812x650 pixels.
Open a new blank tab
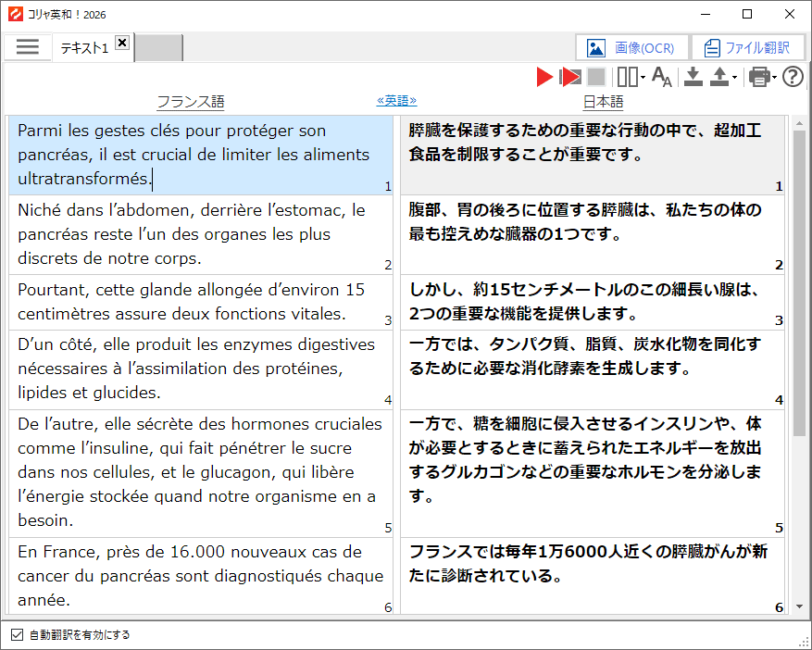(x=158, y=48)
